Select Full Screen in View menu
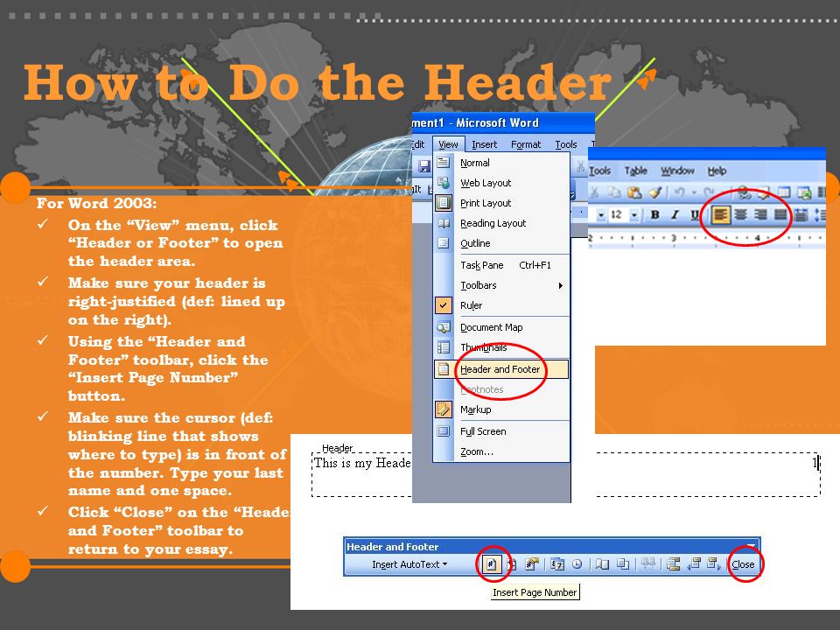840x630 pixels. pyautogui.click(x=500, y=431)
